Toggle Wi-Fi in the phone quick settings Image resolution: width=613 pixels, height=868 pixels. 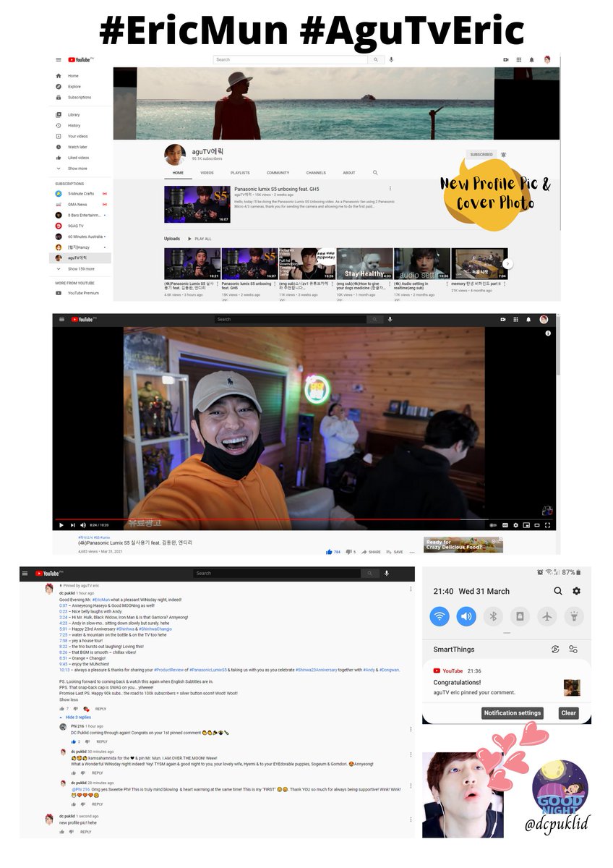point(440,616)
